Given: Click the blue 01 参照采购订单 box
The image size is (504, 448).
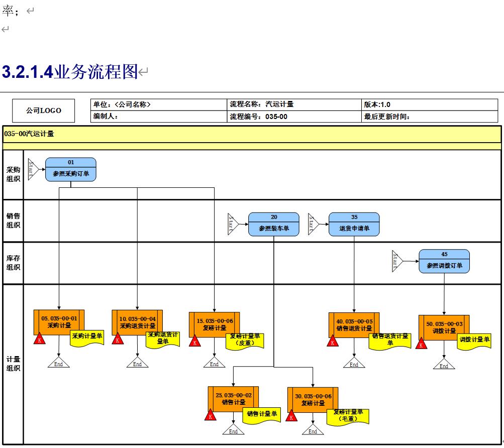Looking at the screenshot, I should [x=70, y=169].
